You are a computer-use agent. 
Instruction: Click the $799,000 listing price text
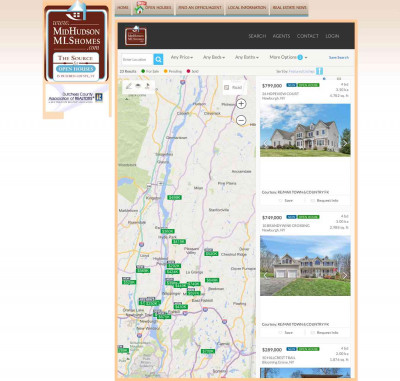[x=272, y=86]
